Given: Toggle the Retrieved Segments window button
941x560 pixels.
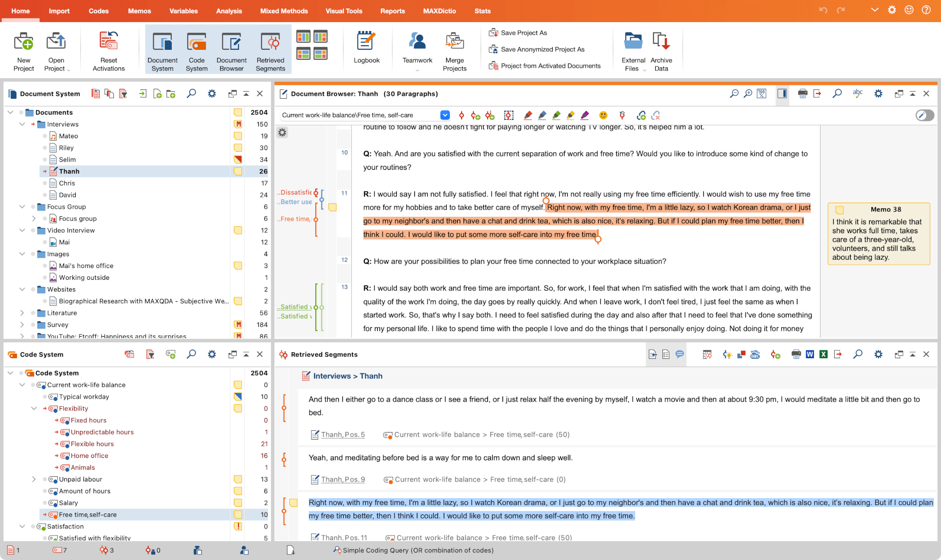Looking at the screenshot, I should pos(271,50).
